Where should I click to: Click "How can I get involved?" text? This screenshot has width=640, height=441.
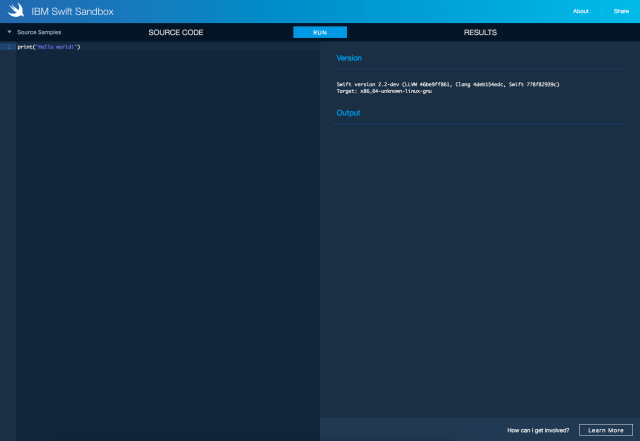point(538,430)
